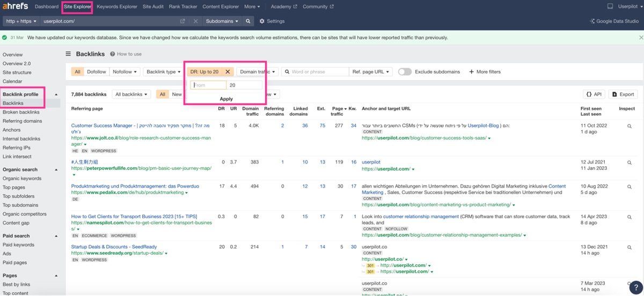644x296 pixels.
Task: Go to Dashboard tab
Action: pyautogui.click(x=47, y=6)
